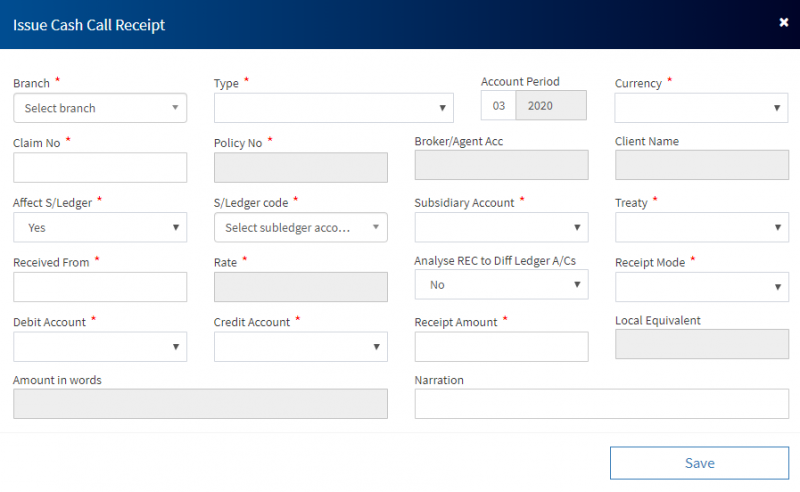Open the Treaty dropdown
Screen dimensions: 800x492
(x=701, y=228)
